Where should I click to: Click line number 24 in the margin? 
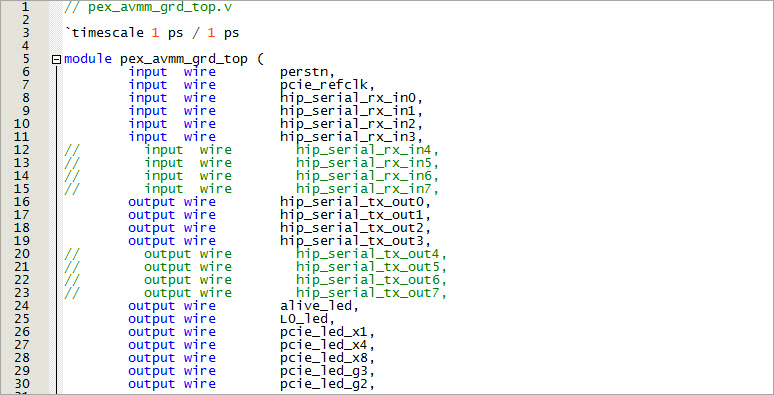tap(22, 306)
